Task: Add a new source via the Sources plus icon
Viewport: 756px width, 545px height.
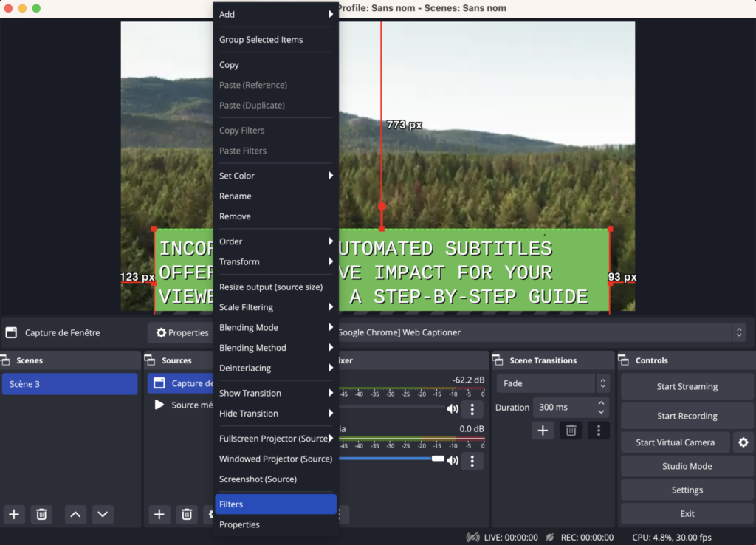Action: [159, 514]
